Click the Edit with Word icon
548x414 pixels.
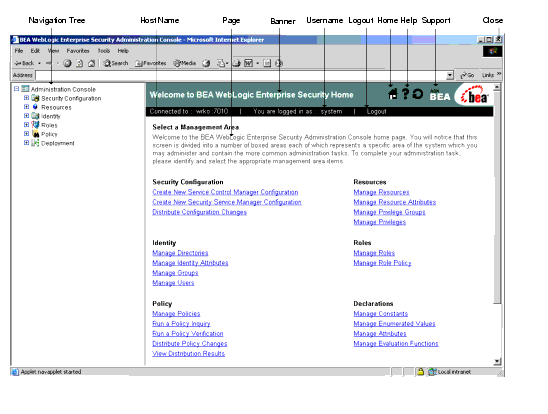click(x=248, y=63)
